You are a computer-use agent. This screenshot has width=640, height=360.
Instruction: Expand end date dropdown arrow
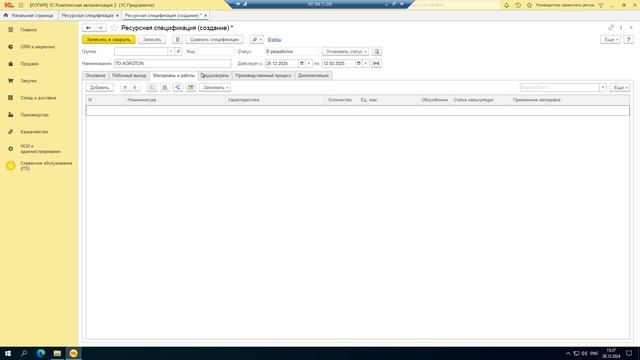point(366,64)
